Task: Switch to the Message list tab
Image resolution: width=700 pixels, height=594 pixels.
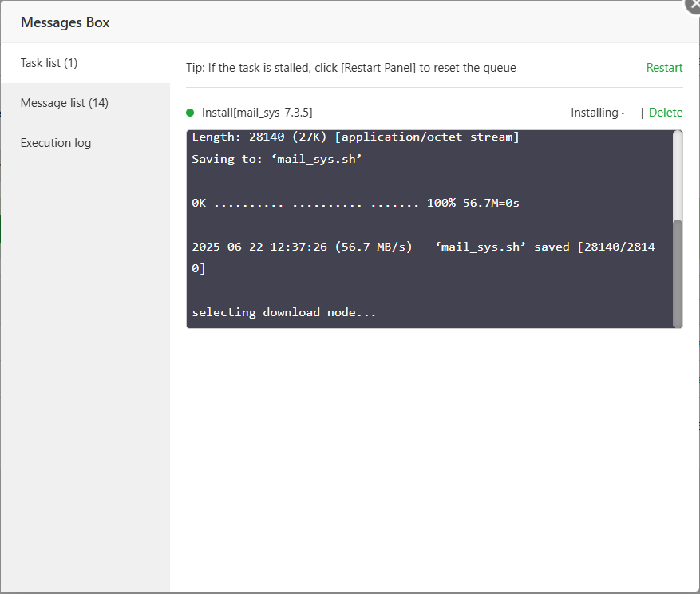Action: click(64, 102)
